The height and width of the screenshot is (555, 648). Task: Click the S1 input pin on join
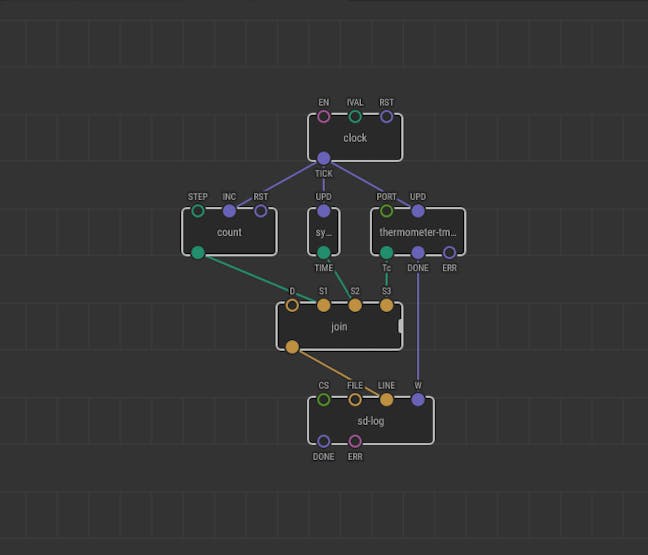pos(324,305)
